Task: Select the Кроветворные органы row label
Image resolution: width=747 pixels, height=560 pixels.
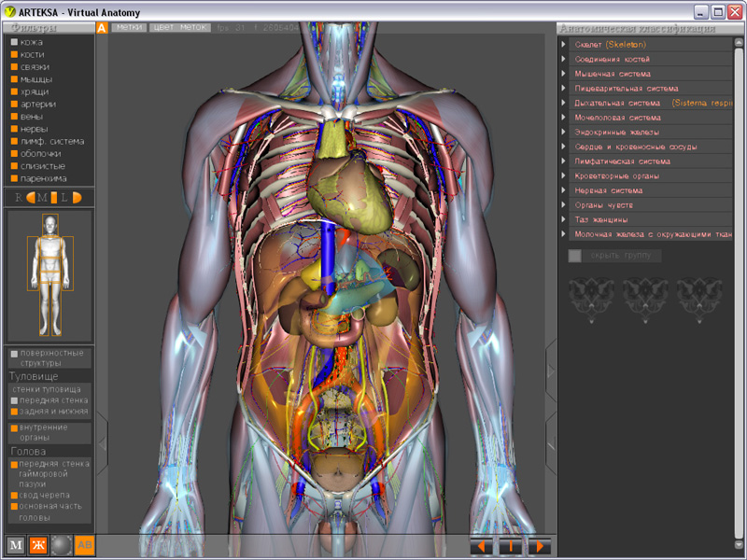Action: pyautogui.click(x=616, y=176)
